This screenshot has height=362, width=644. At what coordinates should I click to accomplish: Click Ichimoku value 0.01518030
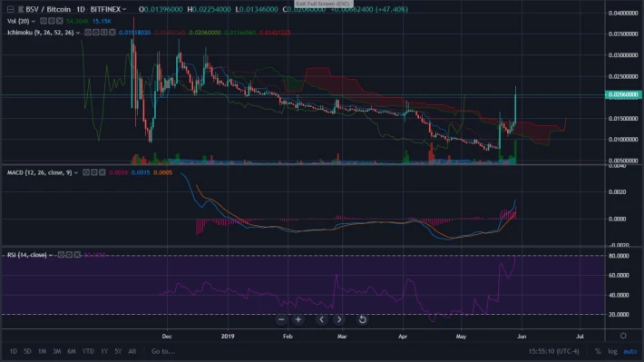point(134,33)
